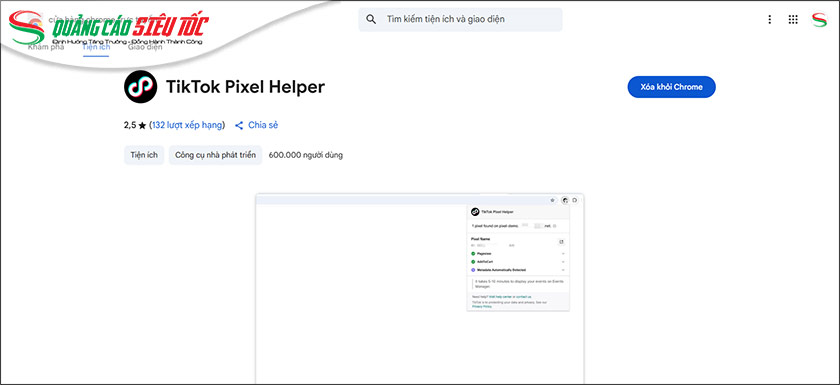Open the account profile avatar
The height and width of the screenshot is (385, 840).
pos(819,20)
